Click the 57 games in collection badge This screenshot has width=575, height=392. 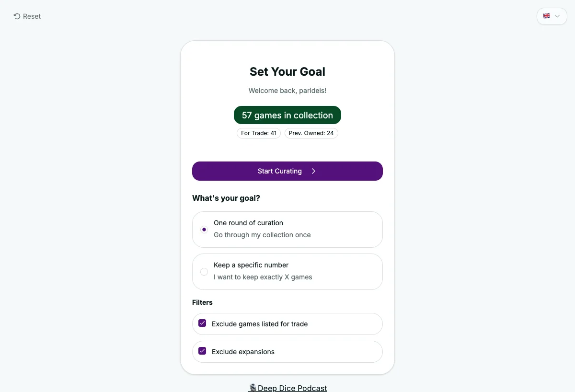point(287,115)
